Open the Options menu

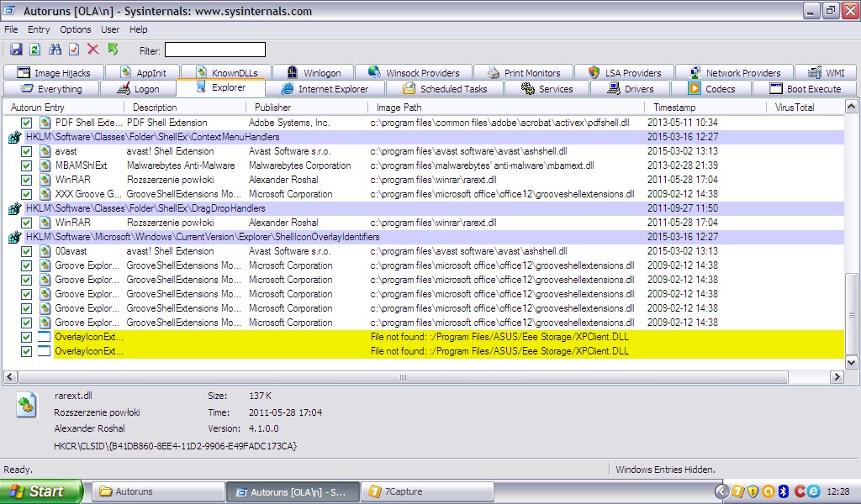tap(76, 29)
